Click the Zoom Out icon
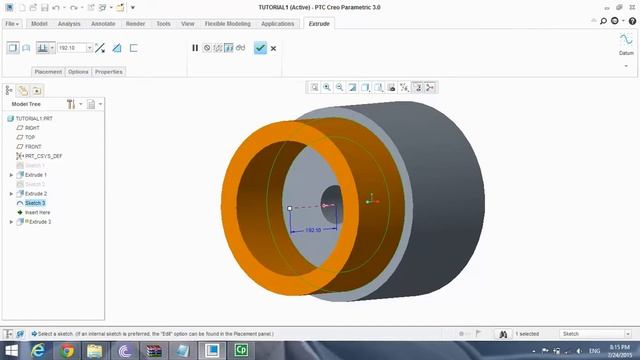Viewport: 640px width, 360px height. [x=340, y=87]
